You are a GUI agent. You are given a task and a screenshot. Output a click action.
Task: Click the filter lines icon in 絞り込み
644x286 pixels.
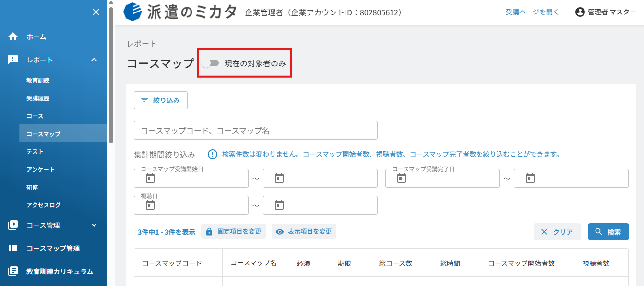(x=144, y=100)
